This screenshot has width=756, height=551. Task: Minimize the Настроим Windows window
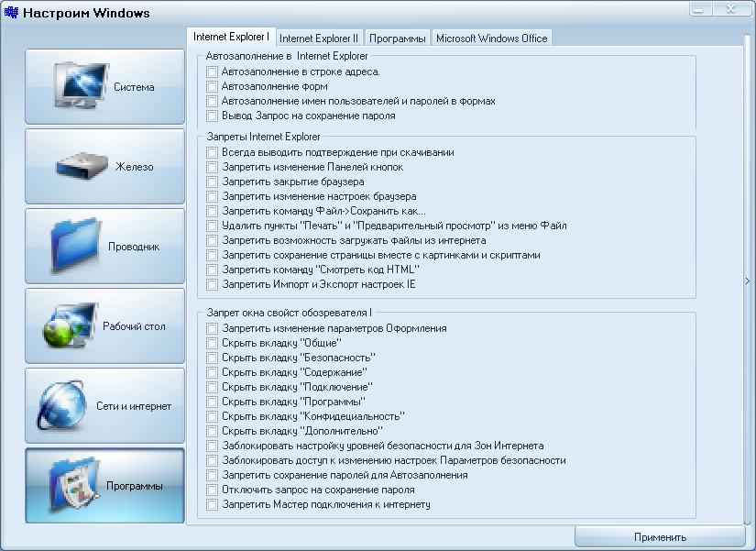point(699,8)
